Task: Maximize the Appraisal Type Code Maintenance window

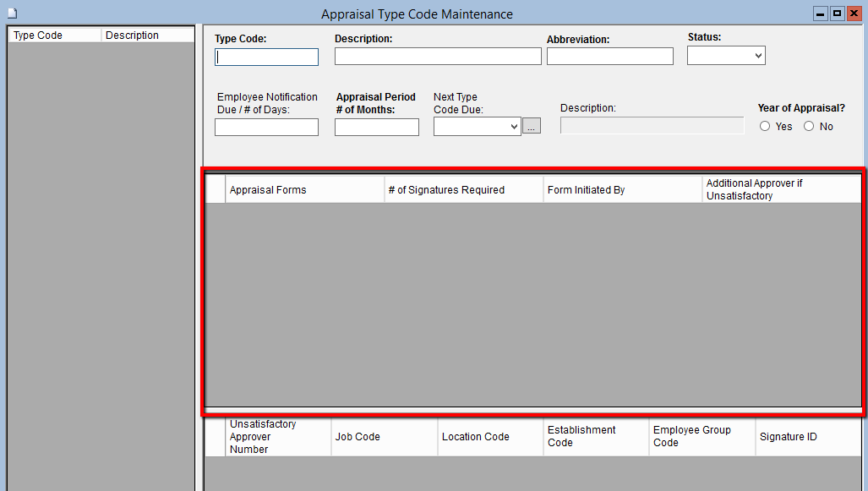Action: (x=837, y=14)
